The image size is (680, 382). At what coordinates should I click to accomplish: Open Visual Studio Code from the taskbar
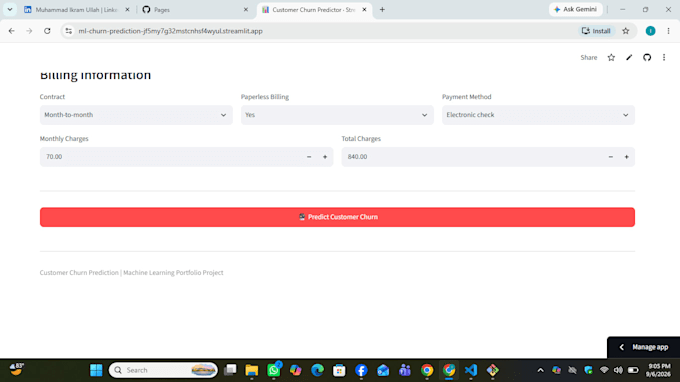click(471, 370)
